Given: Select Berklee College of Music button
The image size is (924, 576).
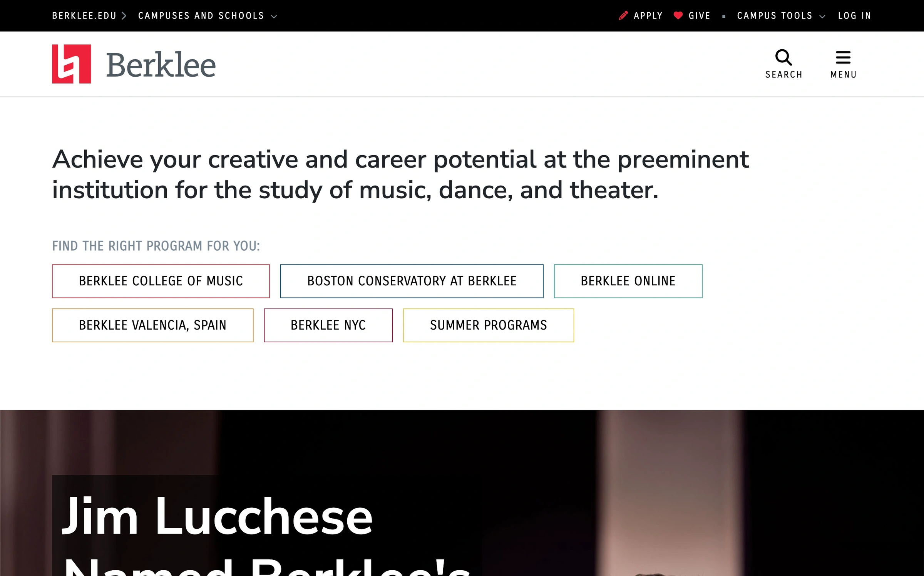Looking at the screenshot, I should pyautogui.click(x=161, y=281).
